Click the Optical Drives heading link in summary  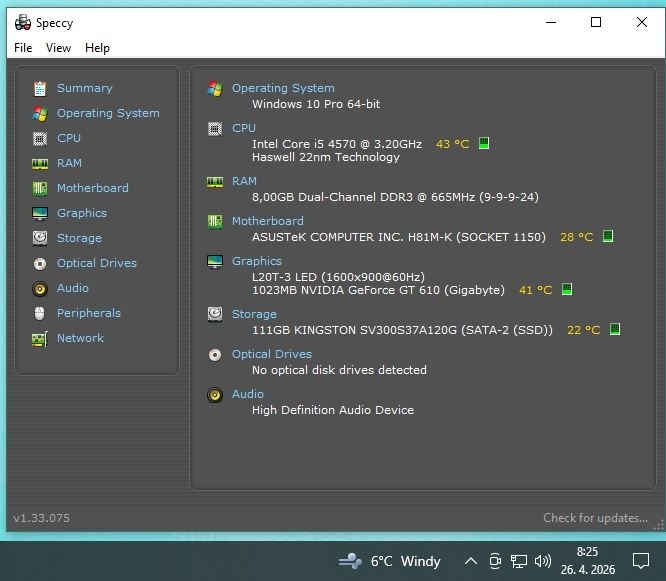click(272, 354)
